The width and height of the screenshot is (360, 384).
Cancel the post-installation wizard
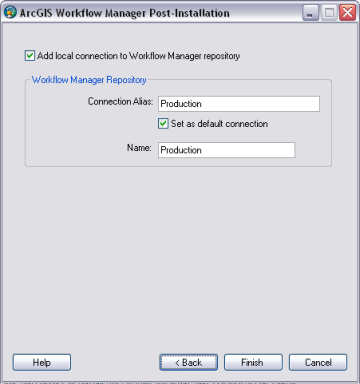318,362
